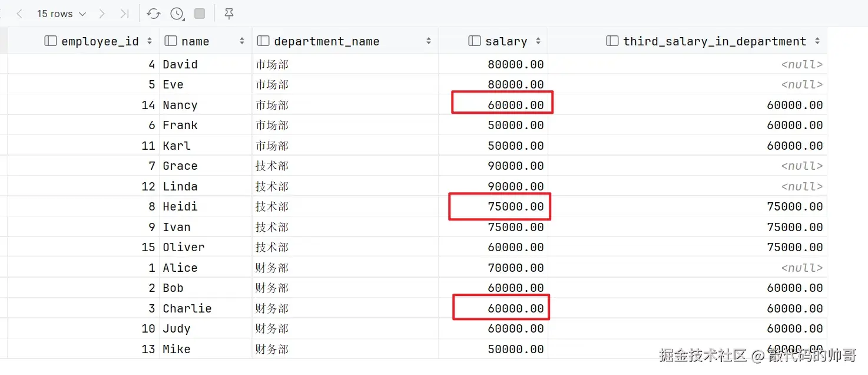
Task: Click David's salary cell 80000.00
Action: (x=493, y=64)
